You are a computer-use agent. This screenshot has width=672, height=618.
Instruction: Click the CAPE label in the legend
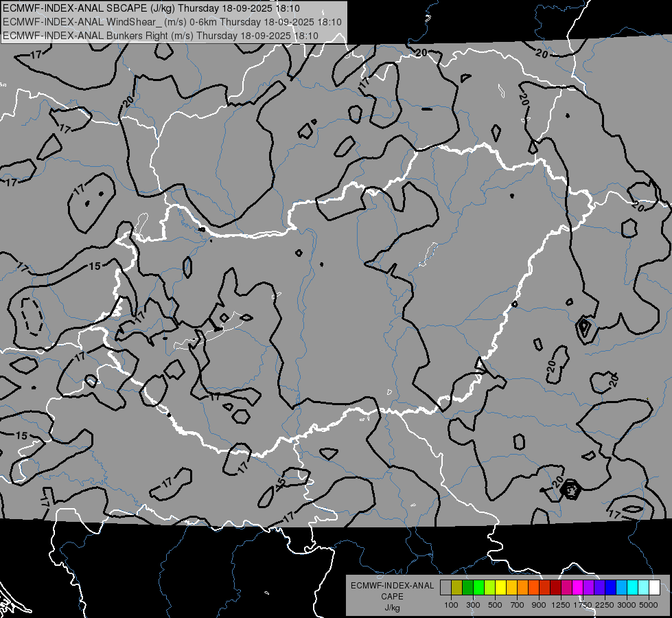[392, 597]
